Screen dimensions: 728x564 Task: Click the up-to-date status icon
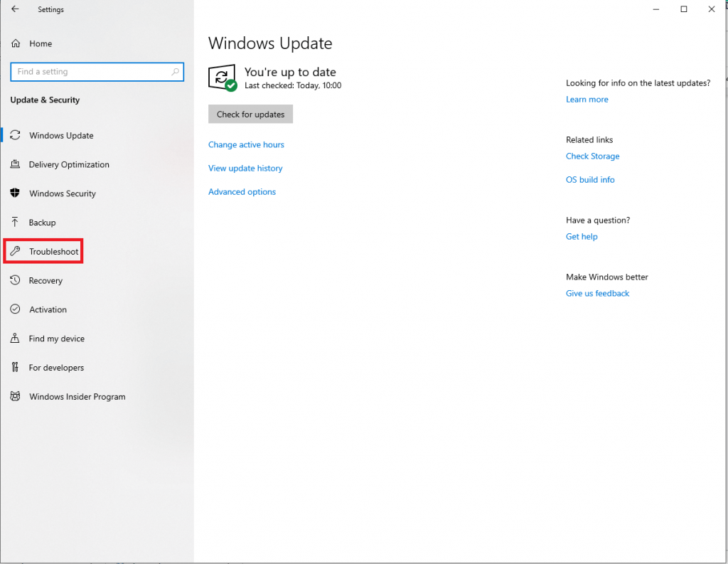[223, 78]
